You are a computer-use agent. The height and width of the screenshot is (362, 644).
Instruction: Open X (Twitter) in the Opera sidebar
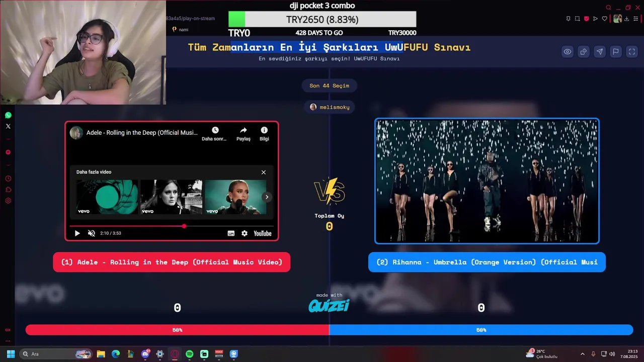8,126
